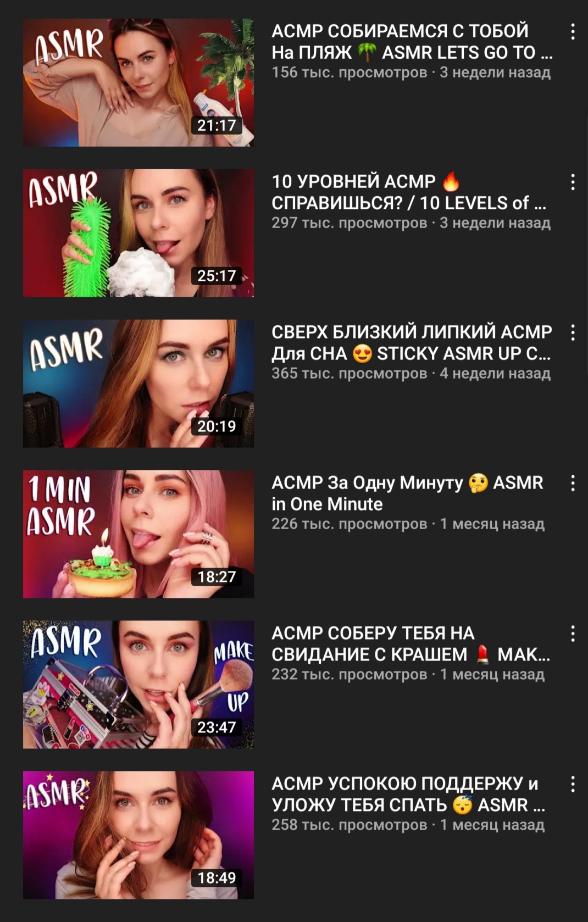Image resolution: width=588 pixels, height=922 pixels.
Task: Open three-dot menu for АСМР За Одну Минуту
Action: tap(573, 484)
